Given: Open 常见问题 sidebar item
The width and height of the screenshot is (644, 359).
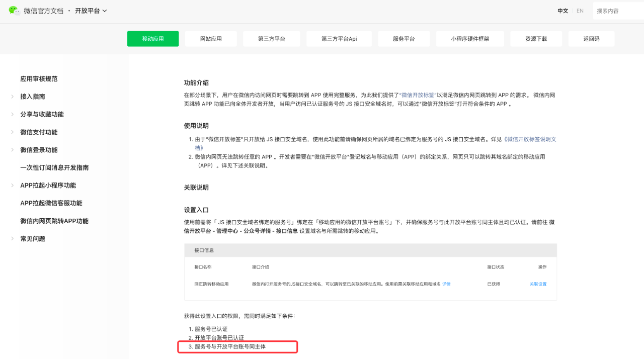Looking at the screenshot, I should point(33,239).
